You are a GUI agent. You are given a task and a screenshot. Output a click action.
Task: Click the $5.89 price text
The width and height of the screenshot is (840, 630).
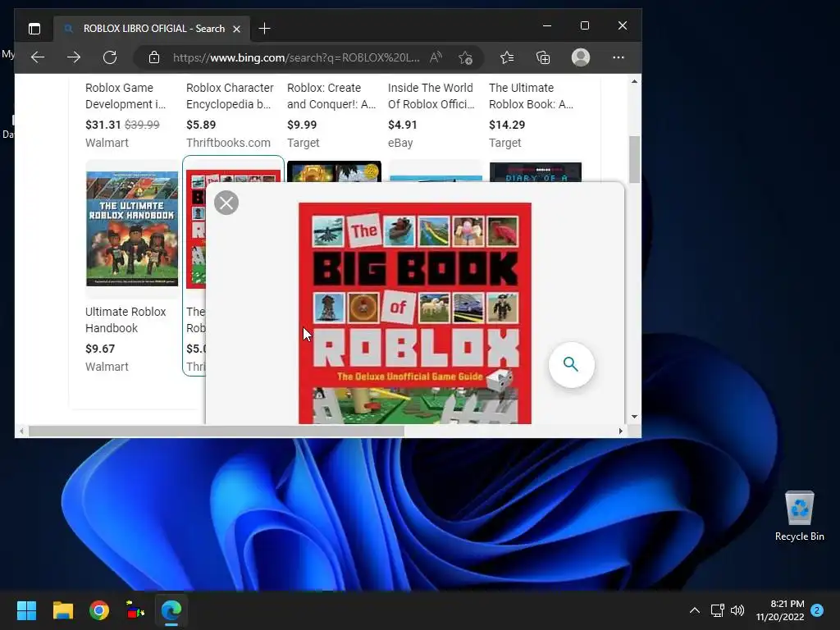click(x=201, y=125)
